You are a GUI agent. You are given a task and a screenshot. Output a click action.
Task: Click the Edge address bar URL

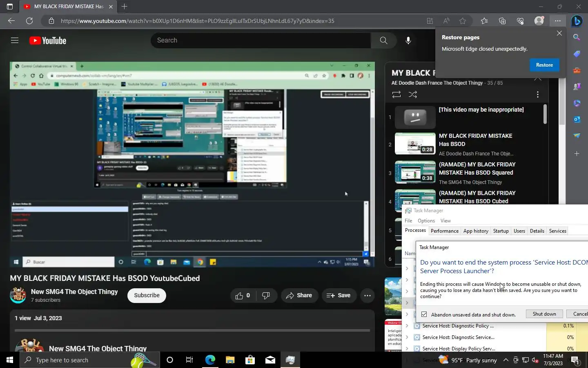(198, 21)
